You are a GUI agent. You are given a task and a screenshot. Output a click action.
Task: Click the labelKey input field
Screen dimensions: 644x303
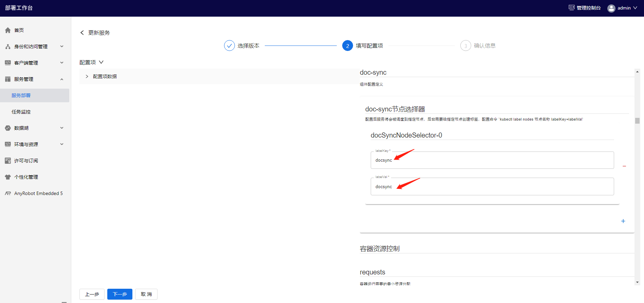point(492,160)
